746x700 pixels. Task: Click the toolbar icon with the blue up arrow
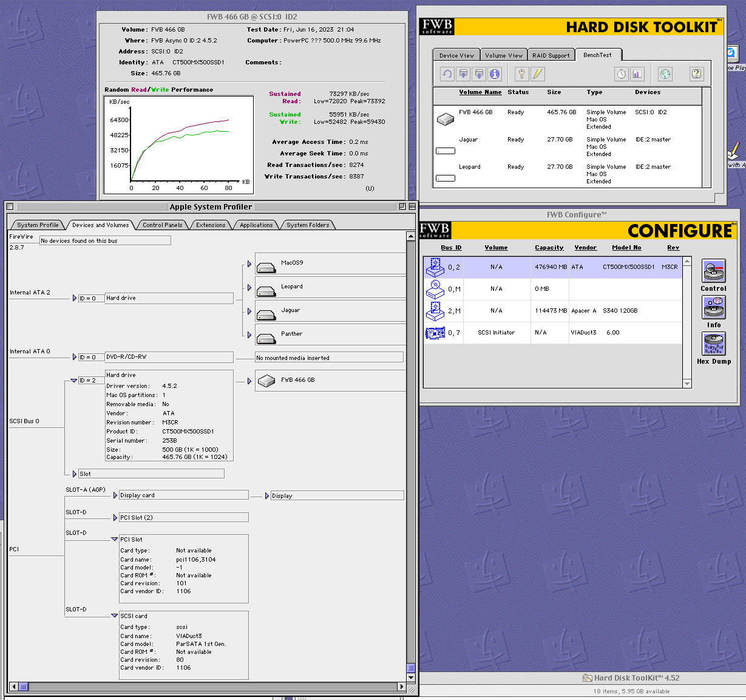coord(463,74)
